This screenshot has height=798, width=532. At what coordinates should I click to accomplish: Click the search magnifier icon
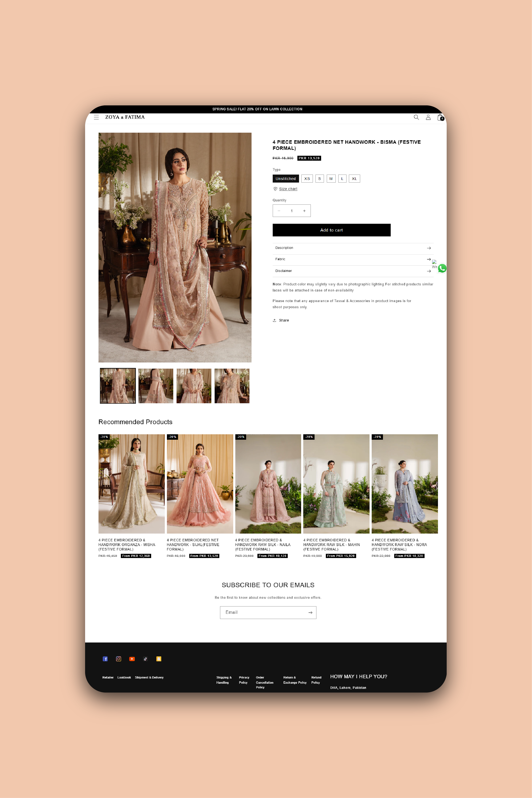click(416, 117)
